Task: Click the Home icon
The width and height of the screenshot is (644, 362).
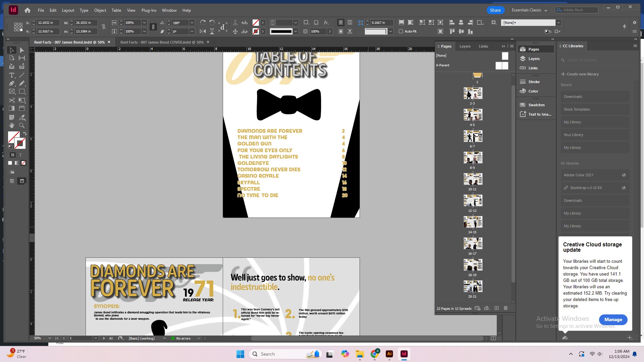Action: point(28,10)
